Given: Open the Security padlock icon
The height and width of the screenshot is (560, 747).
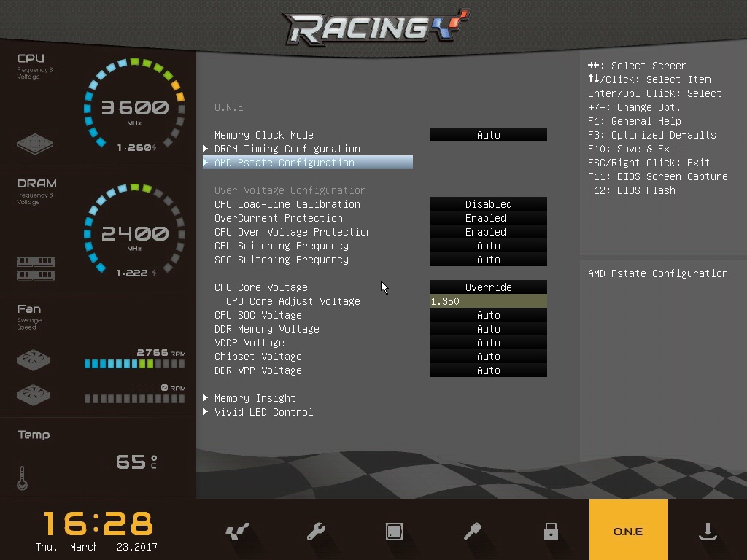Looking at the screenshot, I should (x=551, y=532).
